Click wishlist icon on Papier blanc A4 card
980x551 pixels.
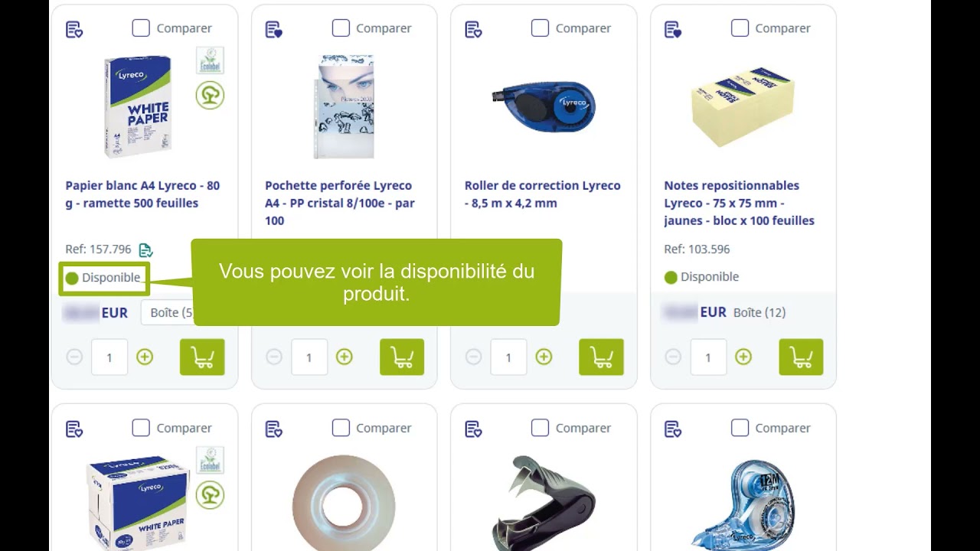(x=74, y=29)
